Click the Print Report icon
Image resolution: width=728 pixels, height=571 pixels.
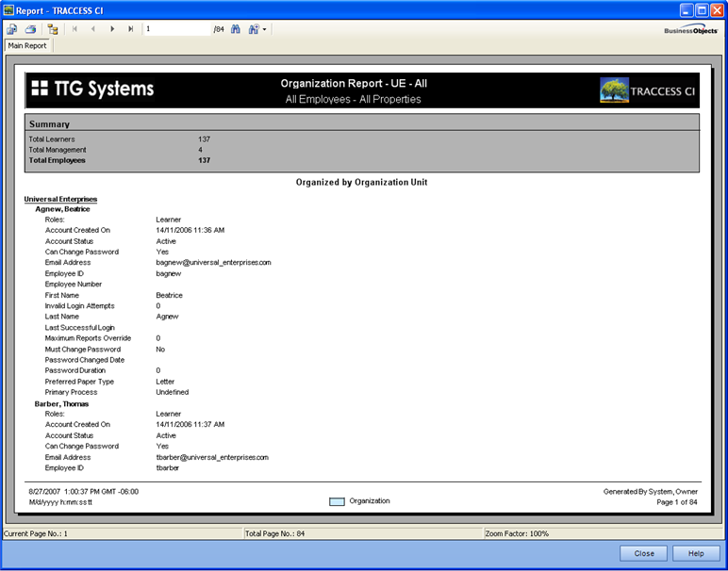(x=30, y=29)
